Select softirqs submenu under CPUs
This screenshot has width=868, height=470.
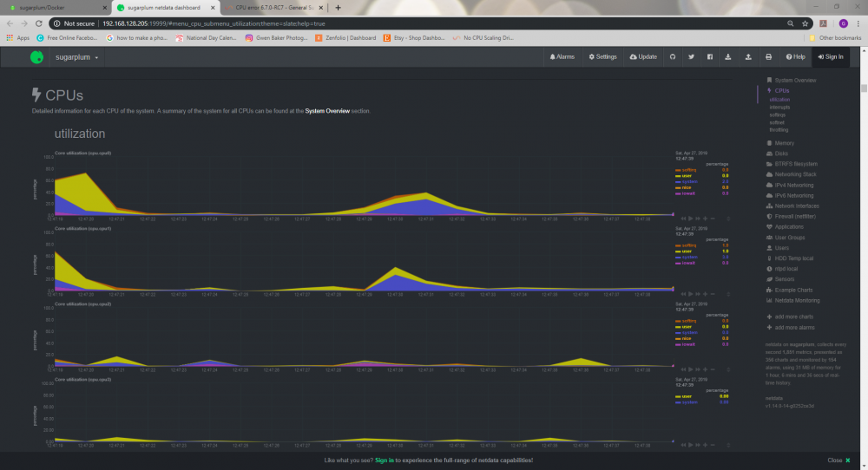pos(777,115)
